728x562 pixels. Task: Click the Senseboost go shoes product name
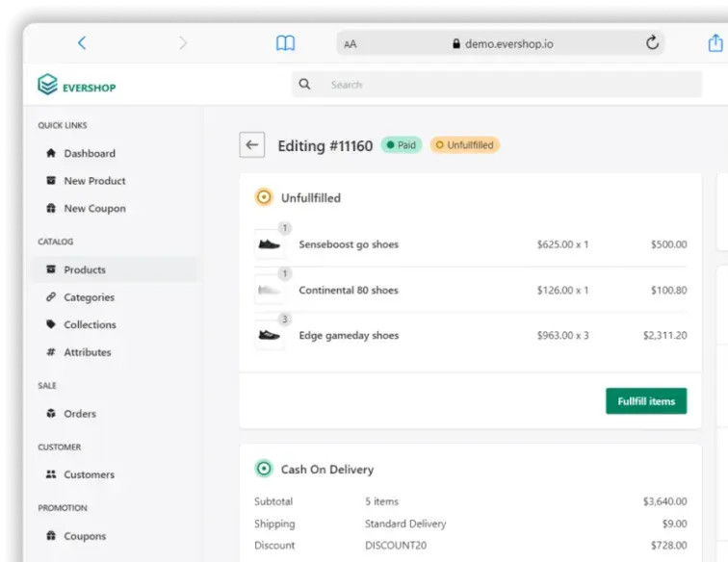tap(349, 244)
